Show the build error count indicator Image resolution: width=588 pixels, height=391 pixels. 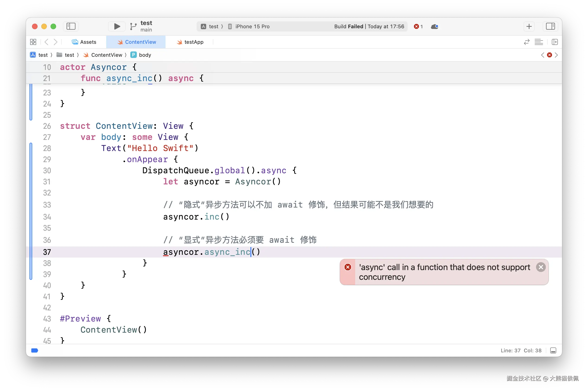(x=418, y=26)
